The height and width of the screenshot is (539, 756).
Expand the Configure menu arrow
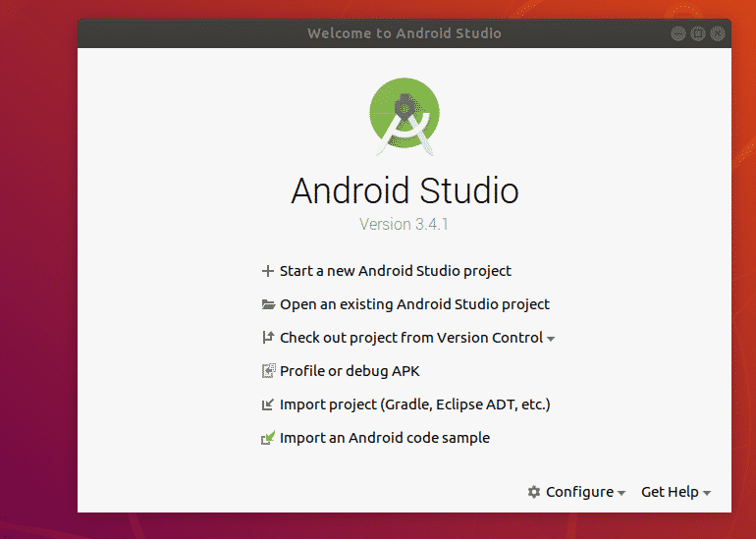[x=621, y=493]
